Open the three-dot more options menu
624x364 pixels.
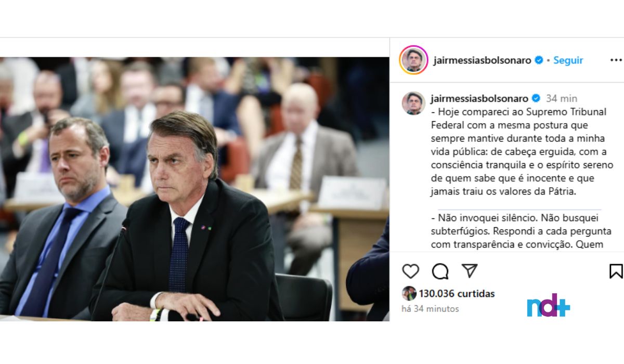coord(616,60)
